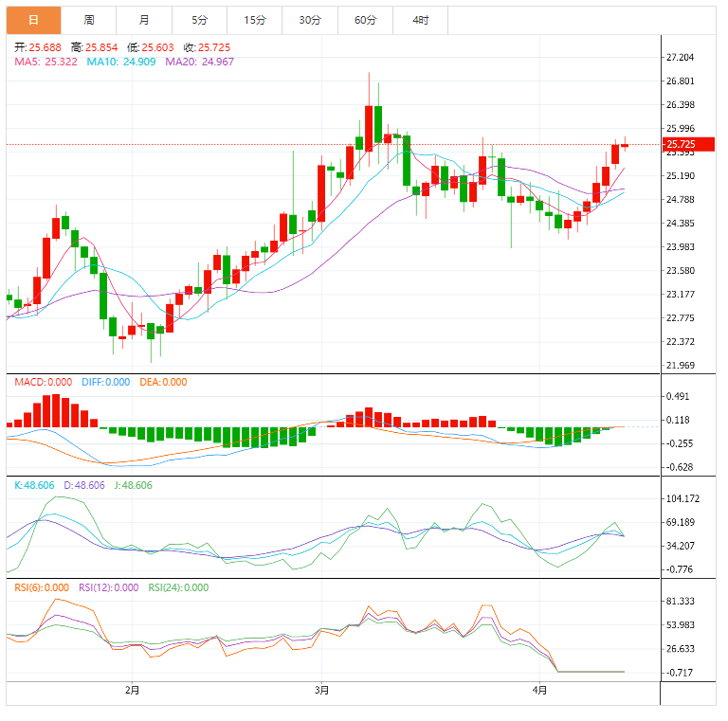Open the 15分 timeframe tab
Image resolution: width=728 pixels, height=721 pixels.
point(254,20)
